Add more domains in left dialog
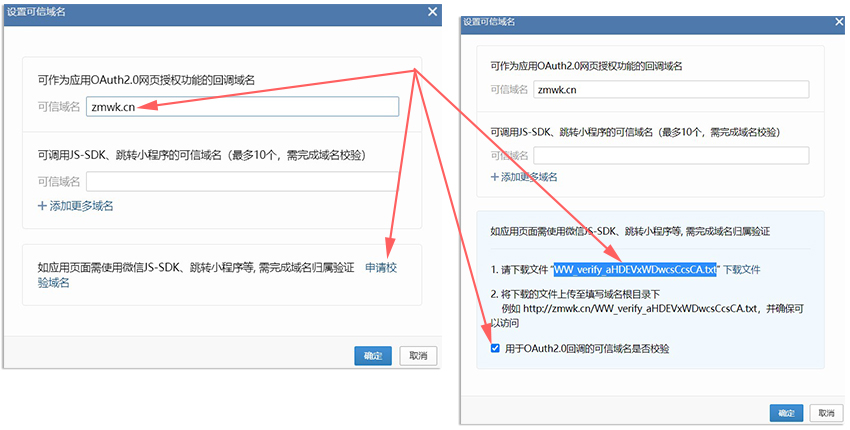Viewport: 850px width, 430px height. (75, 206)
